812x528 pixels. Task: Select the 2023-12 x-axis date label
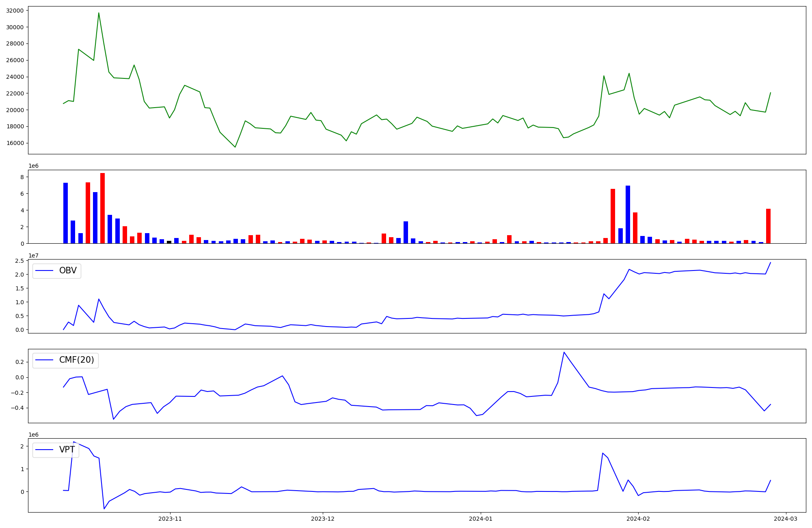pyautogui.click(x=322, y=519)
